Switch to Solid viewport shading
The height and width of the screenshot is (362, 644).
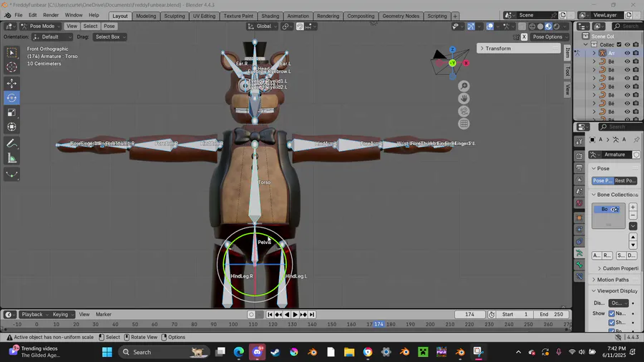click(x=540, y=26)
